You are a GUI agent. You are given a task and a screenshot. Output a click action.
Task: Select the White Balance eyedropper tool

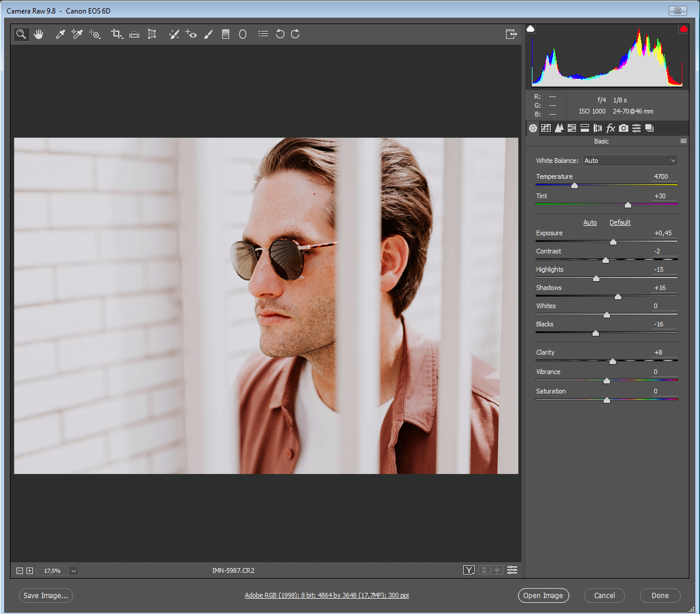click(60, 34)
